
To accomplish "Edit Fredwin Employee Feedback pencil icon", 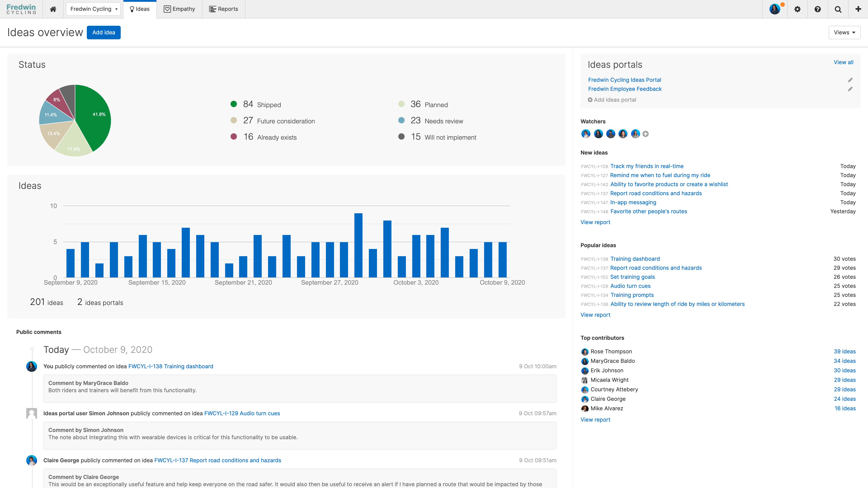I will click(850, 89).
